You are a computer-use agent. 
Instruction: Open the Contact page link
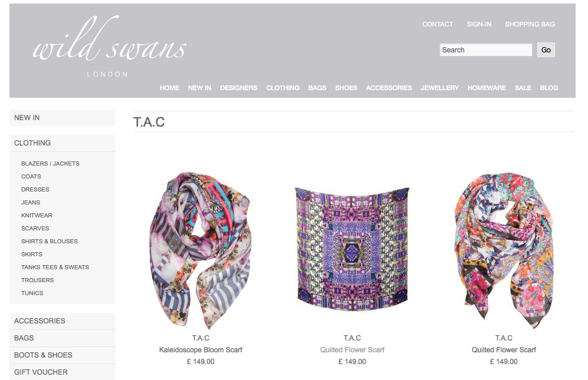coord(437,24)
